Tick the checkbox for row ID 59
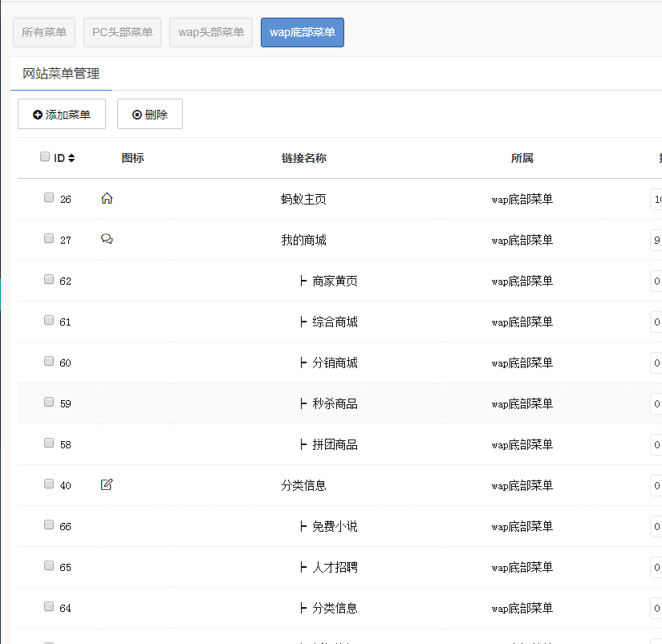The image size is (662, 644). (x=49, y=402)
